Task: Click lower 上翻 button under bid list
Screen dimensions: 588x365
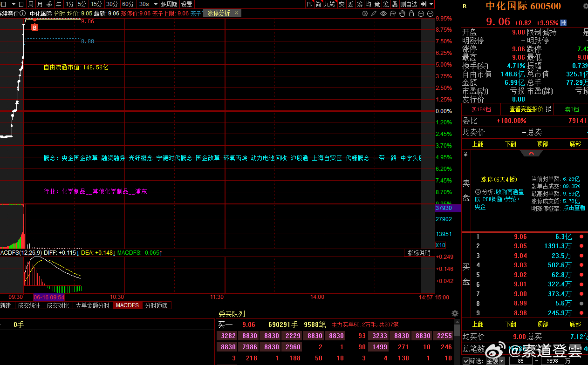Action: pyautogui.click(x=478, y=324)
